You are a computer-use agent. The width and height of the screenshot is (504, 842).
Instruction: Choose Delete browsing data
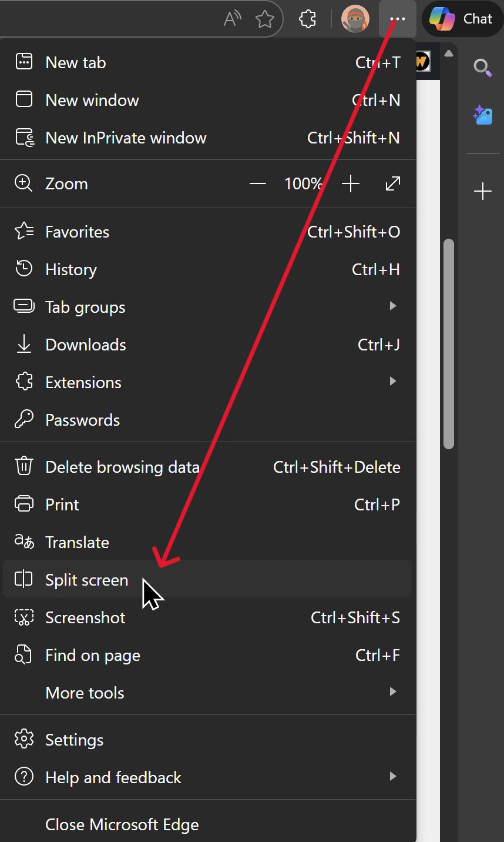point(122,467)
